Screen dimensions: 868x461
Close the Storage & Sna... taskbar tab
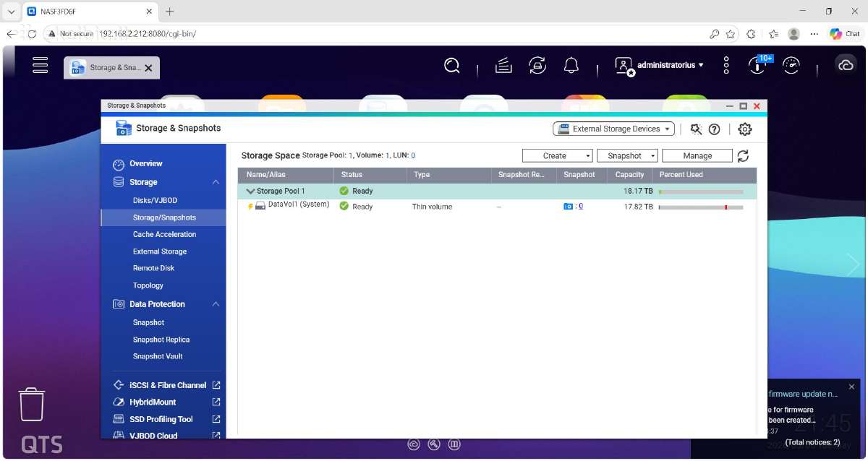(x=148, y=68)
